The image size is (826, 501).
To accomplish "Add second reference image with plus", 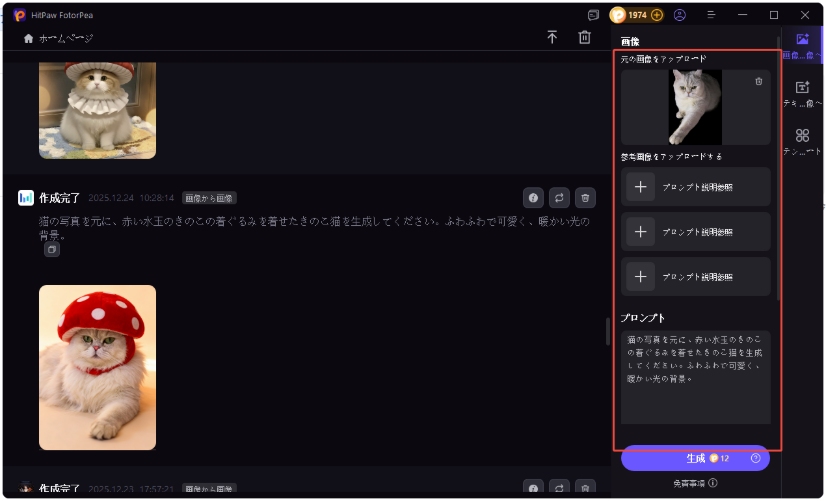I will point(641,232).
